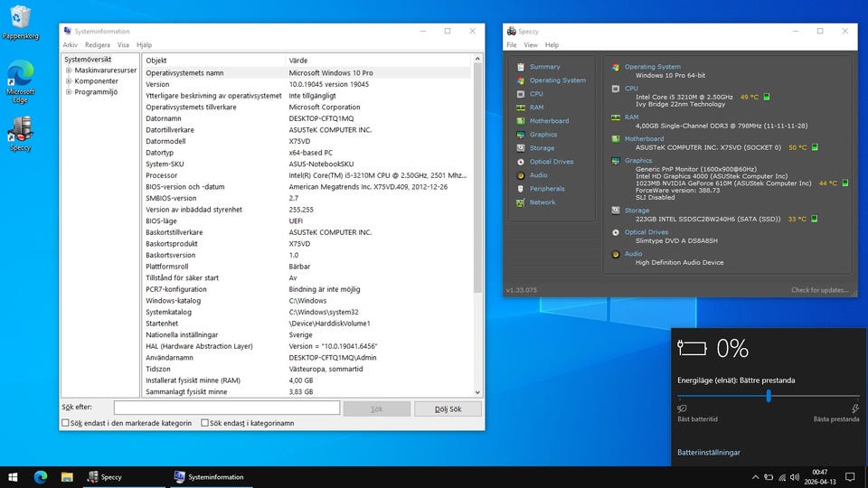This screenshot has width=868, height=488.
Task: Select Graphics sidebar icon in Speccy
Action: [x=521, y=135]
